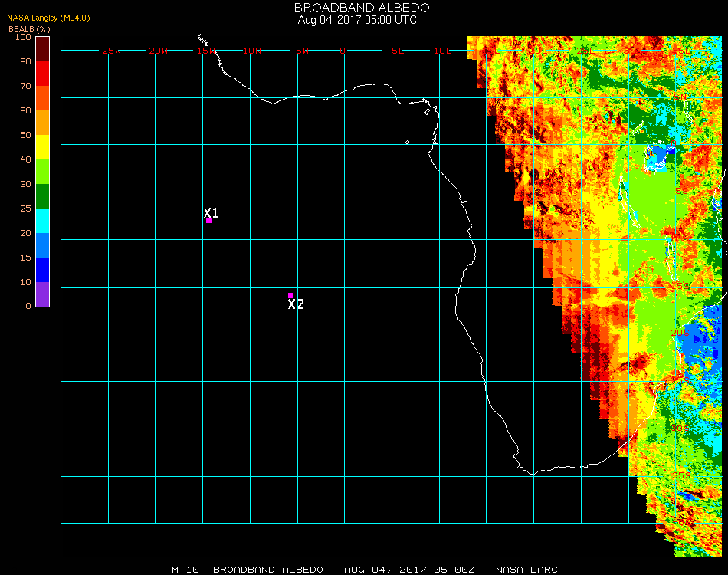Pick the yellow 40-50 legend segment
Viewport: 728px width, 575px height.
(42, 147)
